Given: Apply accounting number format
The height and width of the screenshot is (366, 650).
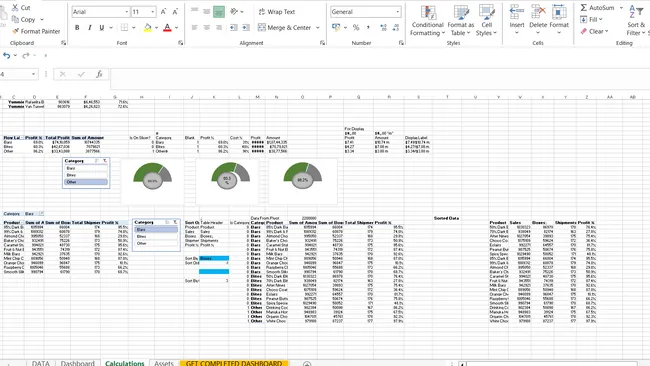Looking at the screenshot, I should (336, 27).
